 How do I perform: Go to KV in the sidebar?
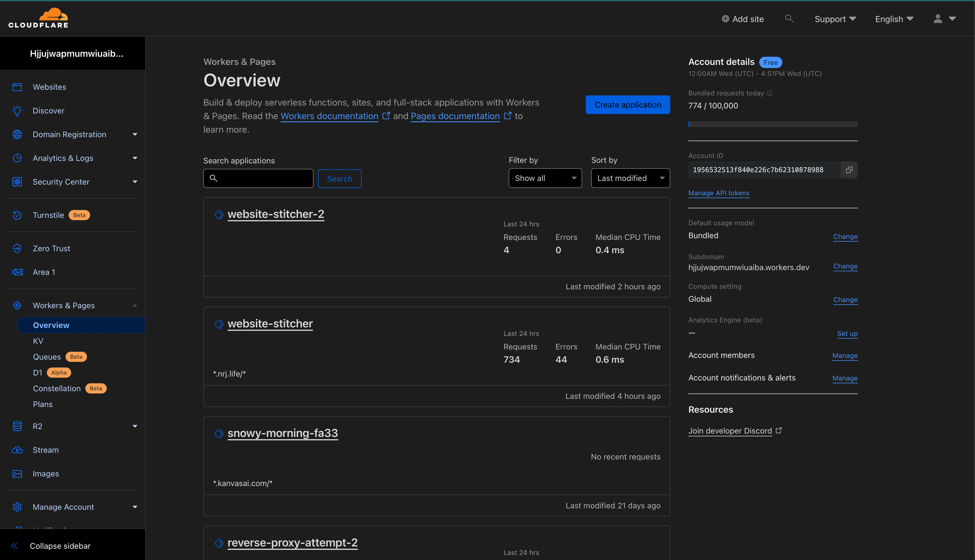38,341
